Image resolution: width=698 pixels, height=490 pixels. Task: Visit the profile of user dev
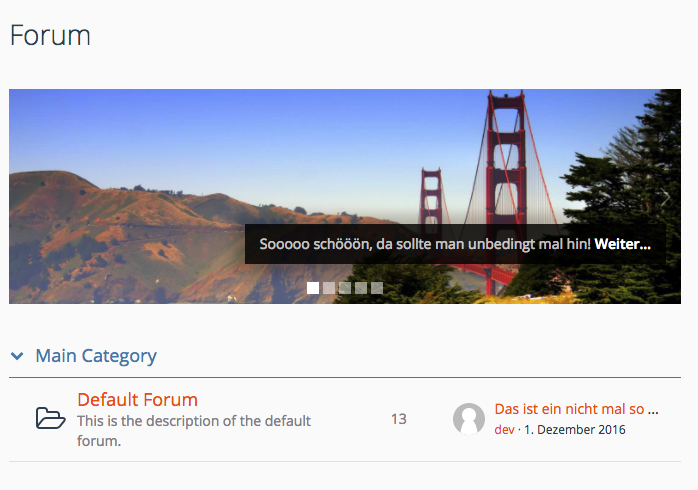(x=504, y=430)
